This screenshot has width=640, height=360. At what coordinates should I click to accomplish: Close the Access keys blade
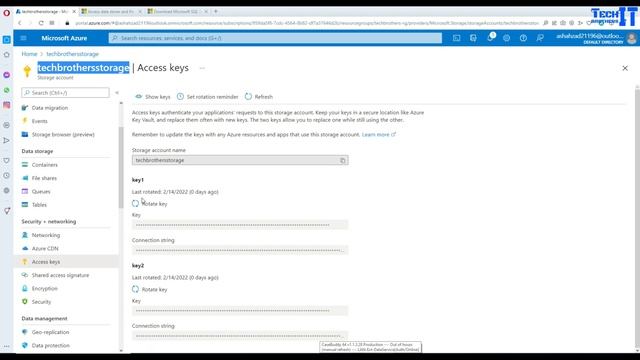pyautogui.click(x=625, y=68)
